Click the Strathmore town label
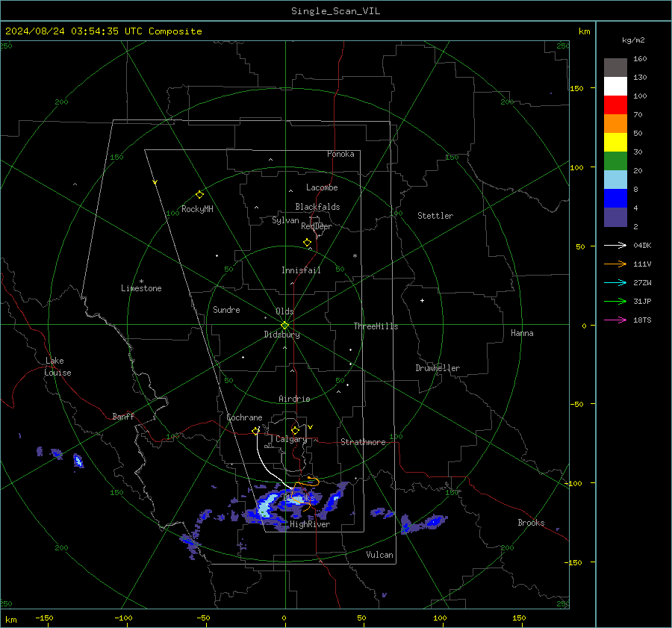 click(x=363, y=442)
